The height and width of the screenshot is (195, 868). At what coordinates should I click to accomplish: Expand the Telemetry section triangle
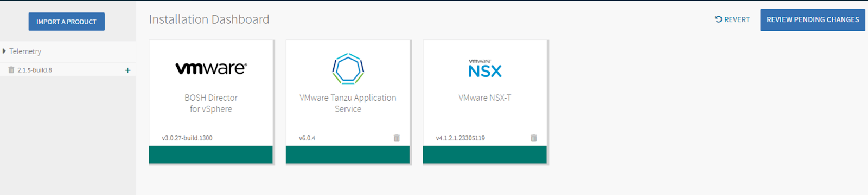[x=4, y=51]
